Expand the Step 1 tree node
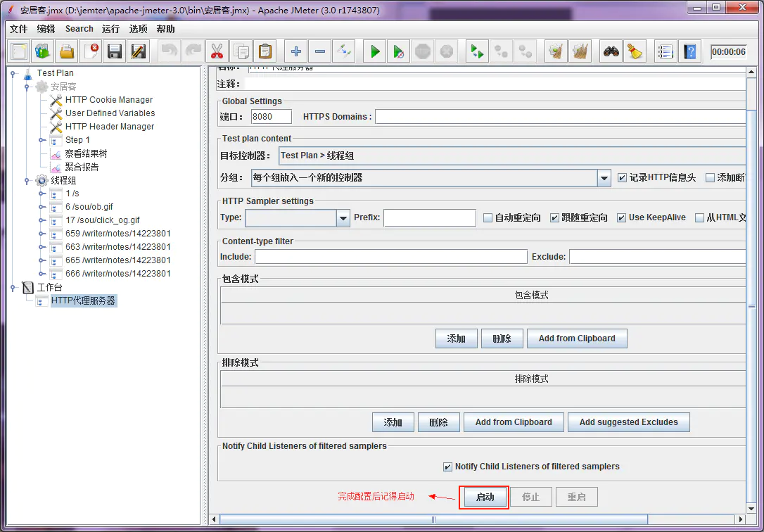 pyautogui.click(x=42, y=140)
